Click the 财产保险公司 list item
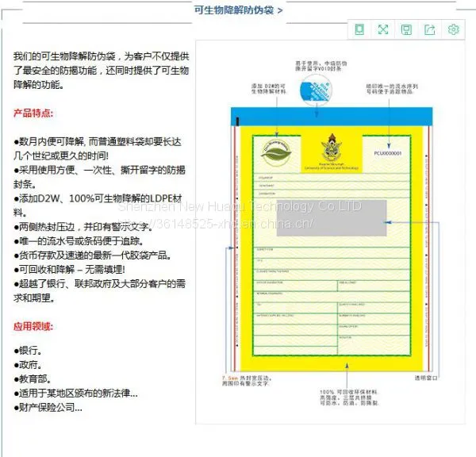Screen dimensions: 476x457 point(48,408)
